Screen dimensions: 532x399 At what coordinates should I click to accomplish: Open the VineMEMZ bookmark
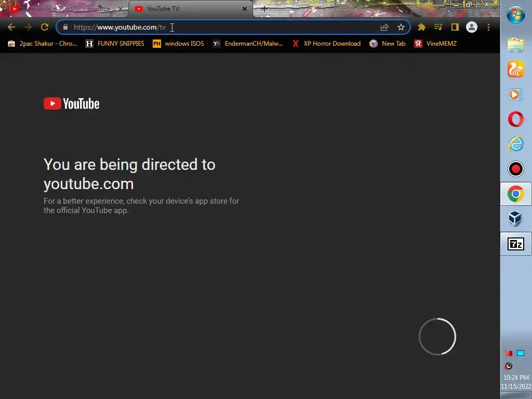point(435,44)
